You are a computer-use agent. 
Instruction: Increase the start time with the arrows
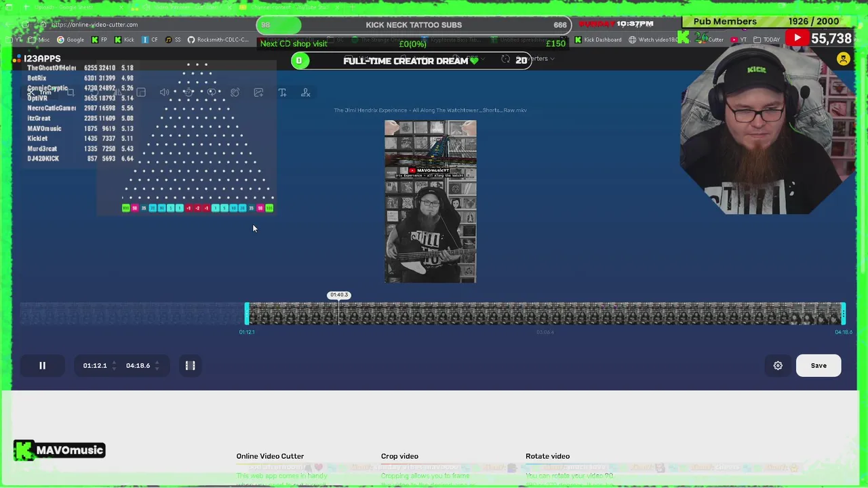[x=113, y=363]
